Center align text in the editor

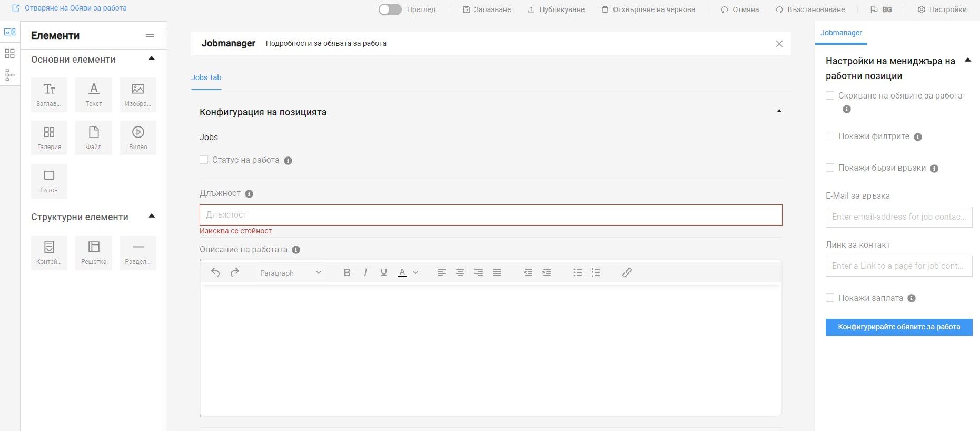point(460,272)
